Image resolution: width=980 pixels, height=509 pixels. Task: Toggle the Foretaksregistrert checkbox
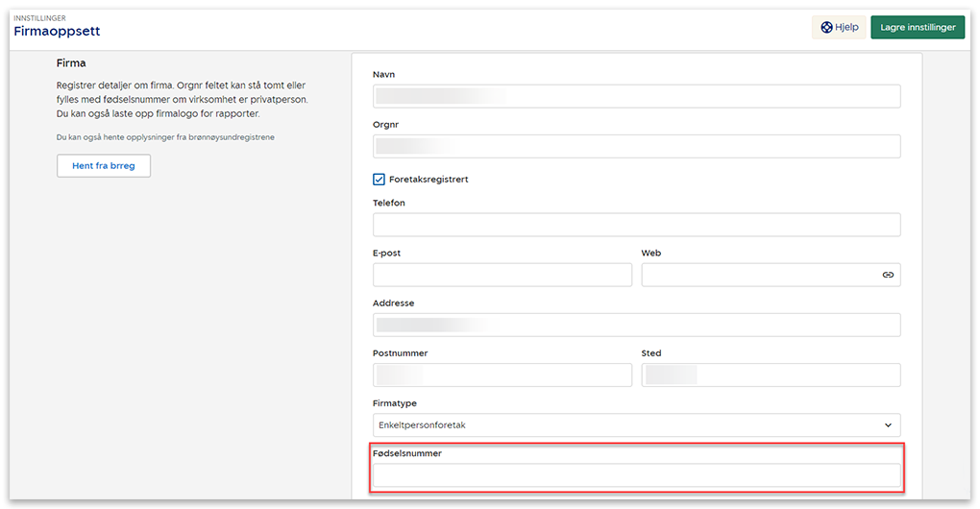(379, 179)
